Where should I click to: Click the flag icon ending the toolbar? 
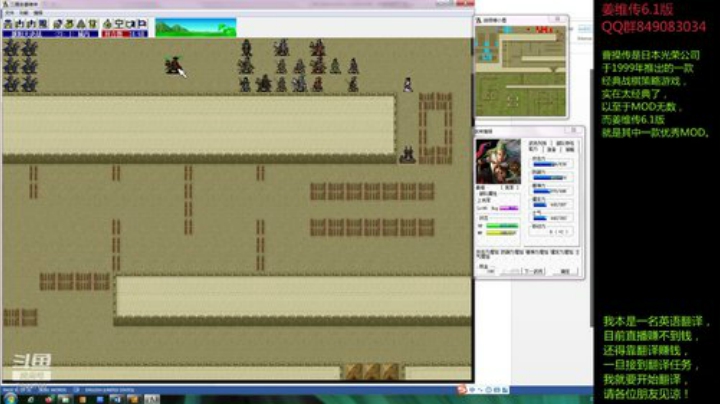click(x=142, y=24)
